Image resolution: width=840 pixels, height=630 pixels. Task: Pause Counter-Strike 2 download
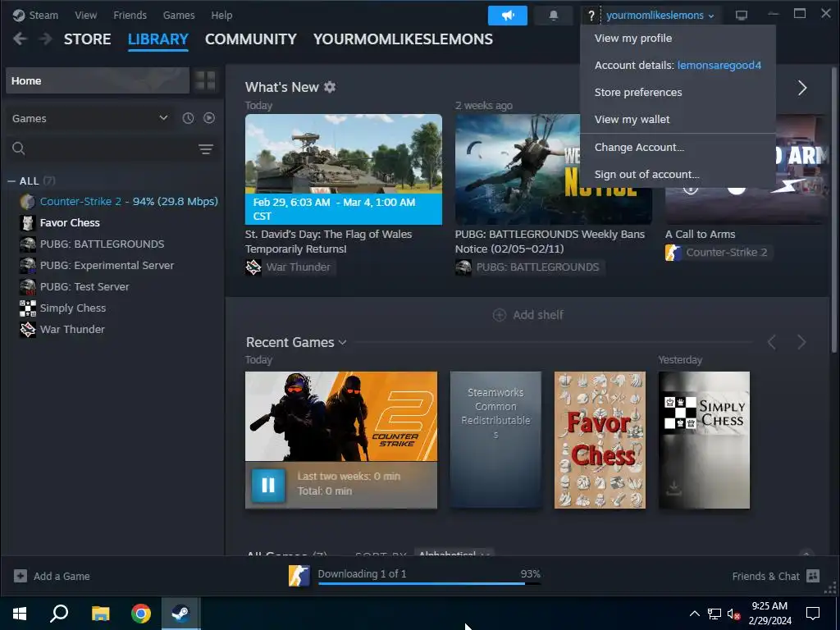pyautogui.click(x=268, y=485)
